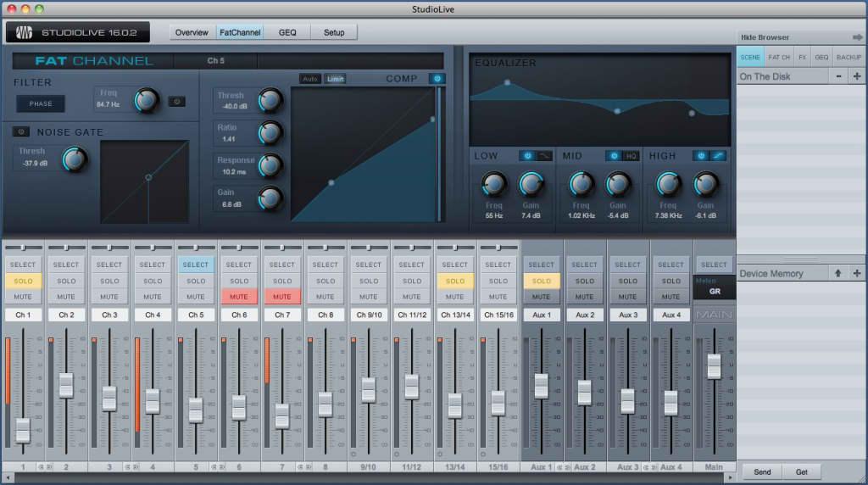Click the PreSonus StudioLive 16.0.2 logo
Image resolution: width=868 pixels, height=485 pixels.
(78, 33)
